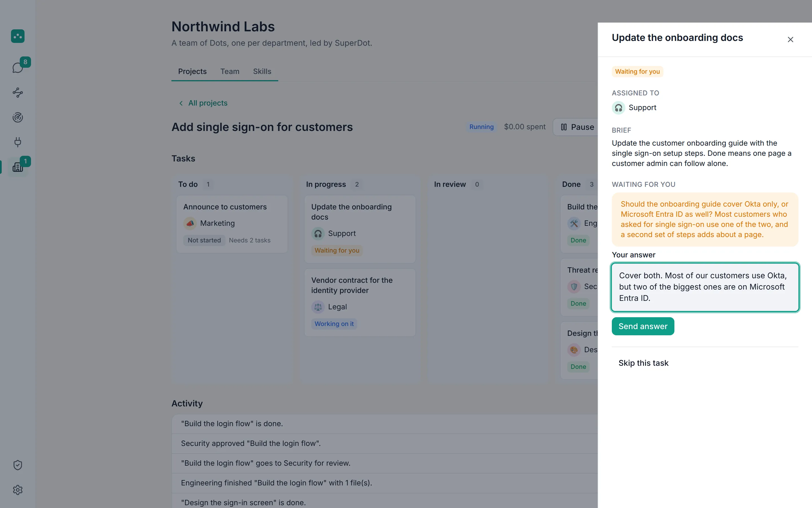
Task: Click the Send answer button
Action: 643,326
